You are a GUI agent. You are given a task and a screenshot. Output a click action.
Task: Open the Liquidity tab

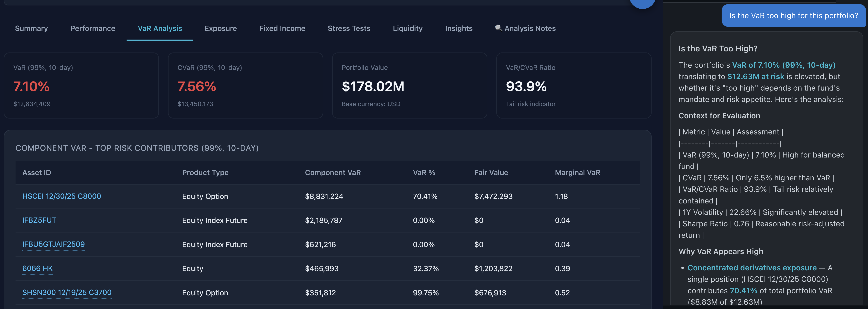408,28
